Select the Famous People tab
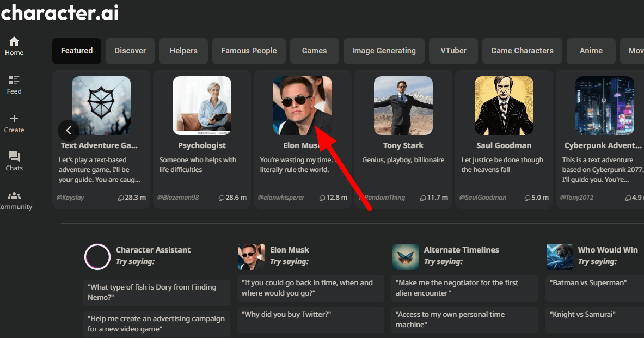This screenshot has width=644, height=338. (x=249, y=51)
